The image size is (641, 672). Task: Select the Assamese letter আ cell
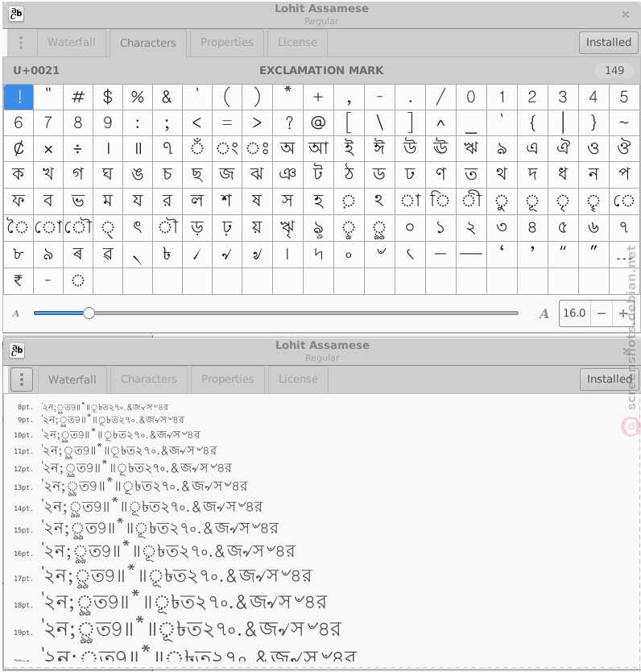(x=318, y=149)
